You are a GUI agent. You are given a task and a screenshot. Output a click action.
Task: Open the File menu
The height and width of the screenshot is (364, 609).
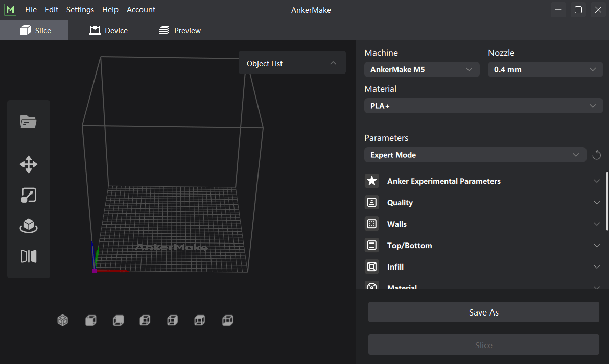click(x=31, y=10)
